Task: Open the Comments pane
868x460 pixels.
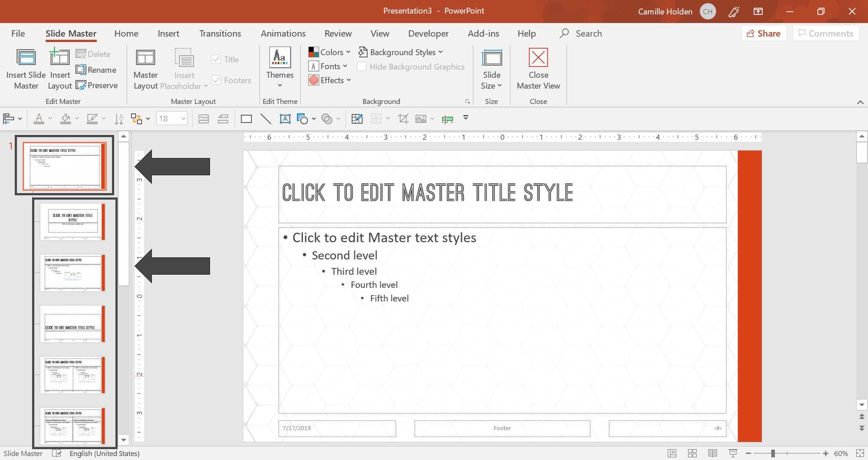Action: [826, 33]
